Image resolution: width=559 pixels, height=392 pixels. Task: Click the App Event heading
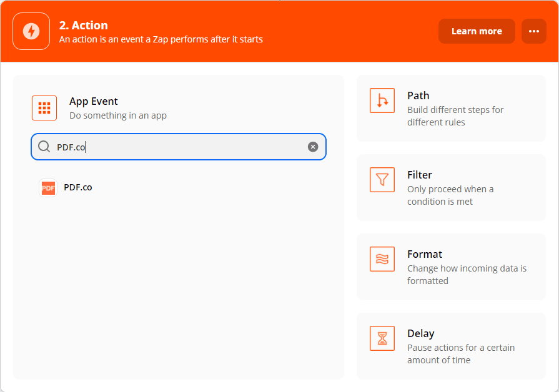pyautogui.click(x=93, y=101)
